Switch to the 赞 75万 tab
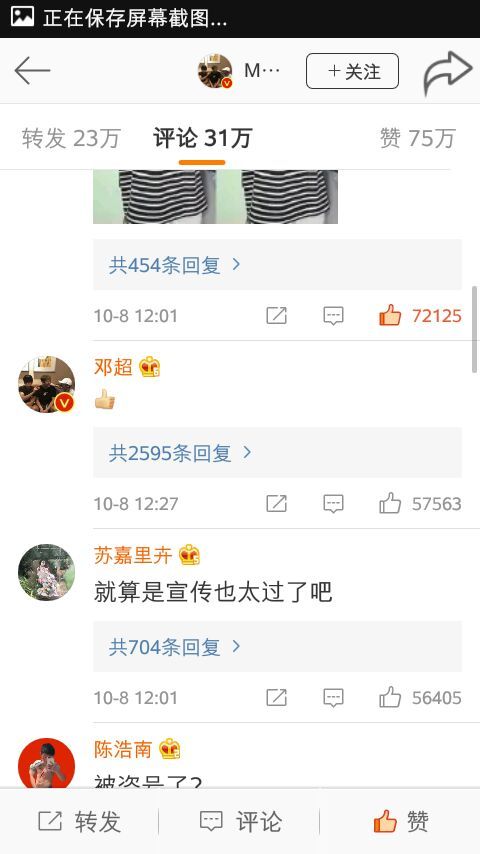 (x=417, y=138)
